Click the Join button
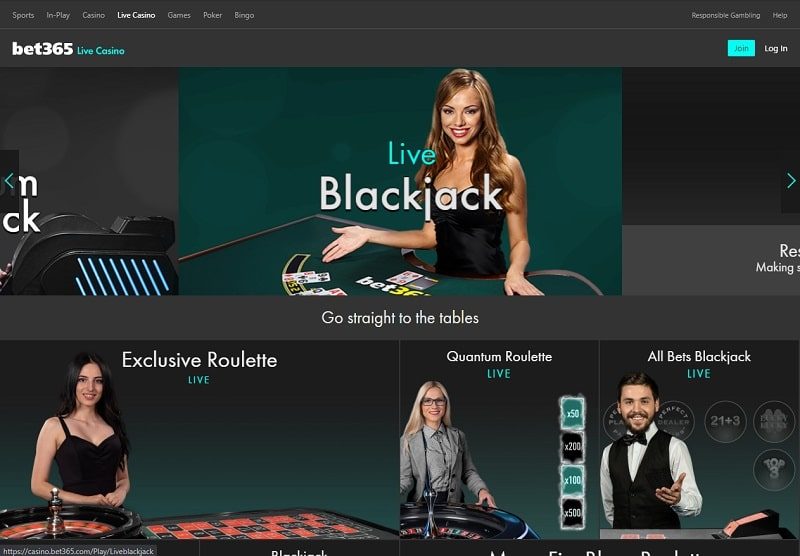The width and height of the screenshot is (800, 556). point(741,48)
